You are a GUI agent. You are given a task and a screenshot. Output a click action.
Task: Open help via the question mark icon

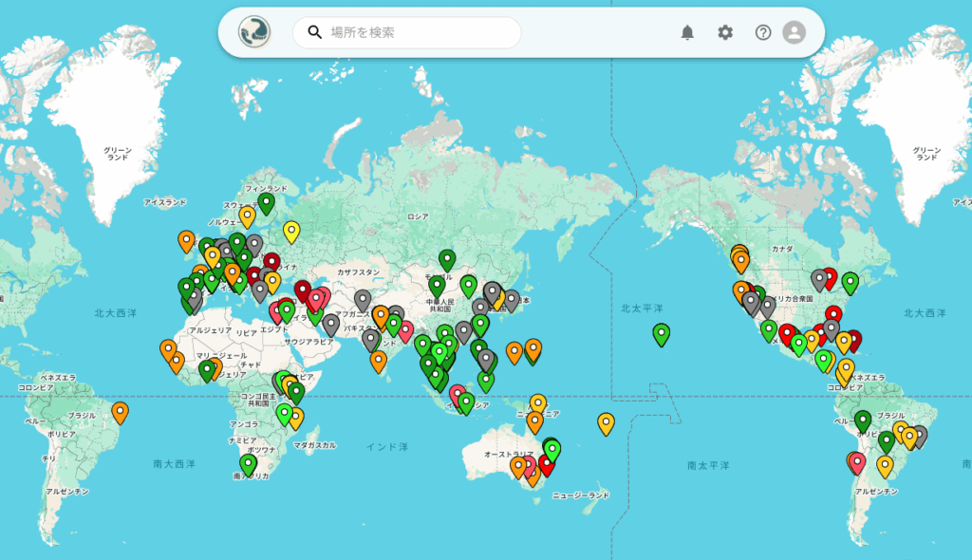point(763,32)
